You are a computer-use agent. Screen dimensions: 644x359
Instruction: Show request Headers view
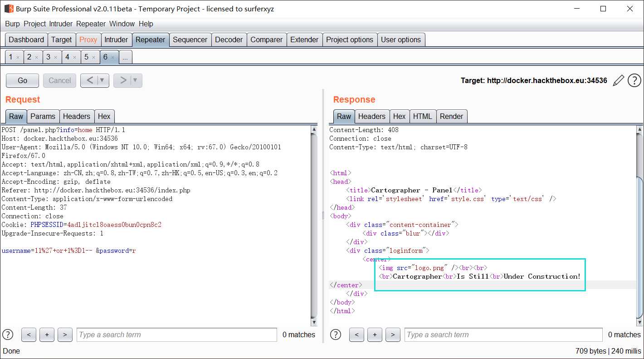pos(77,116)
